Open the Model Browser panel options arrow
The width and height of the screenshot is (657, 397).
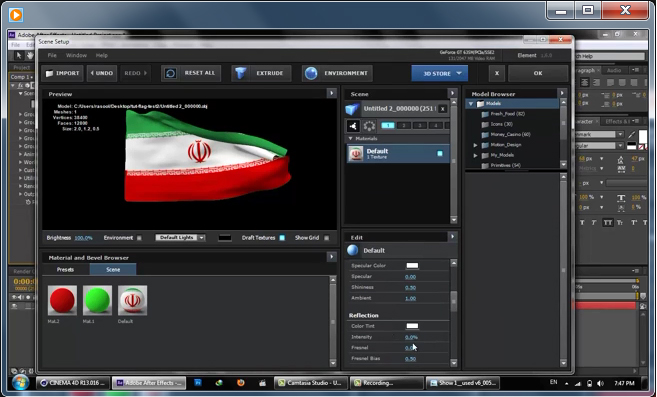tap(562, 93)
